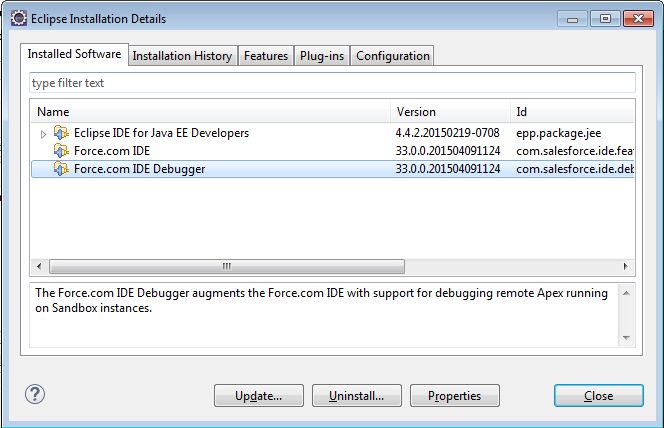The height and width of the screenshot is (428, 664).
Task: Click the Force.com IDE Debugger description text
Action: [x=321, y=300]
